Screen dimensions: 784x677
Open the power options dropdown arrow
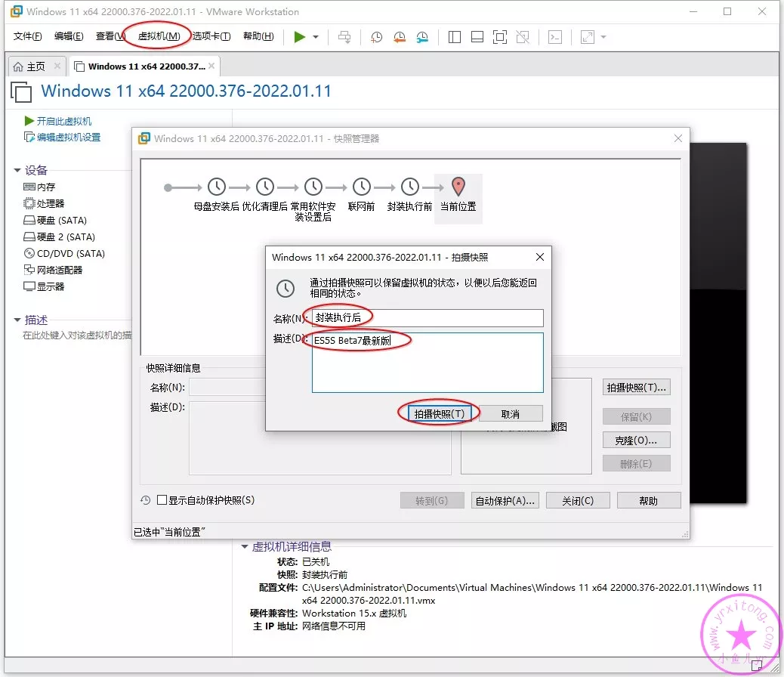point(316,37)
